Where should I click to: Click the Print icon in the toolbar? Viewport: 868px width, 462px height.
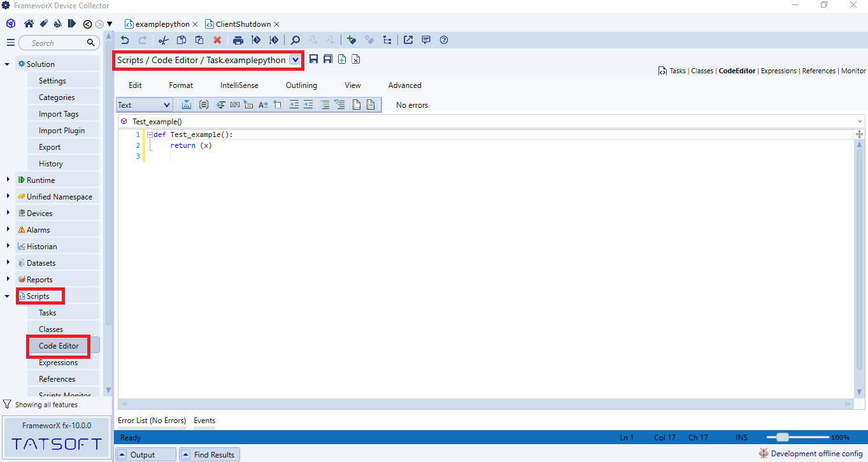tap(238, 40)
